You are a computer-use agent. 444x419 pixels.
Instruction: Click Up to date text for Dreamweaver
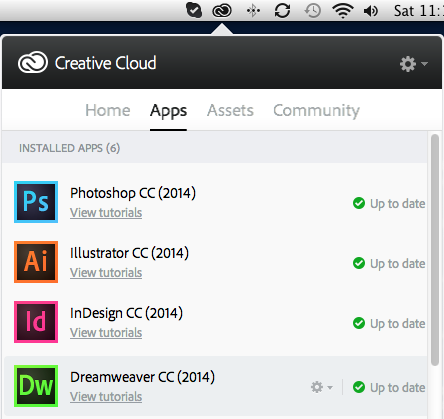click(x=398, y=388)
